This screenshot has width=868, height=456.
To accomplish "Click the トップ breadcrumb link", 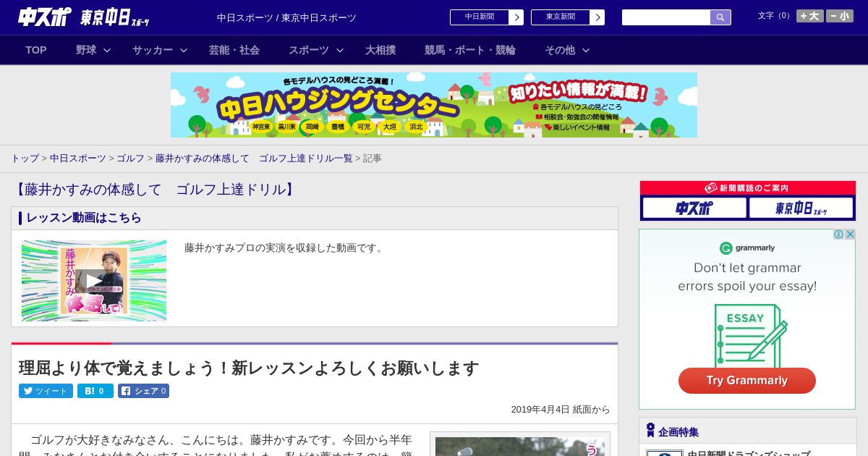I will pos(25,159).
